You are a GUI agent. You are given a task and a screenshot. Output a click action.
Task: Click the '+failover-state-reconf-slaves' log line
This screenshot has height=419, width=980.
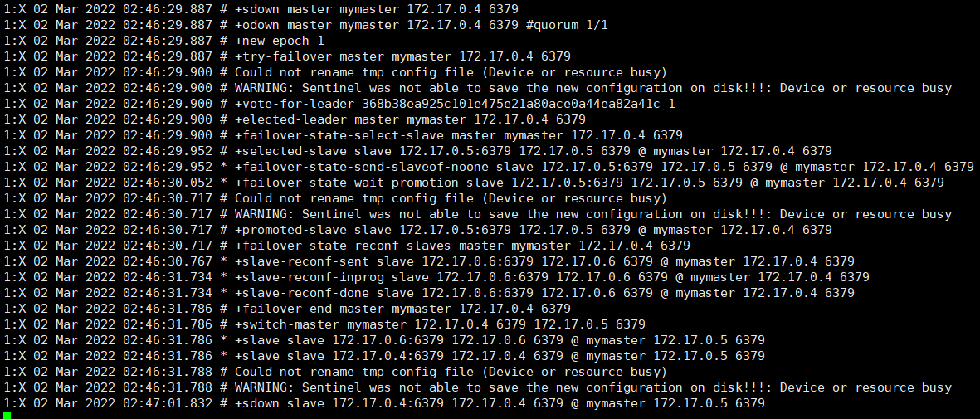(347, 246)
